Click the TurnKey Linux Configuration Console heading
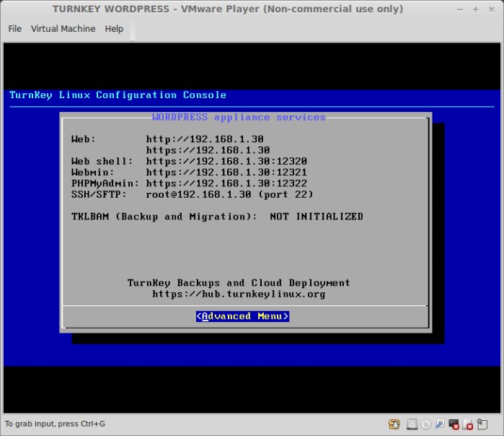504x436 pixels. [118, 95]
